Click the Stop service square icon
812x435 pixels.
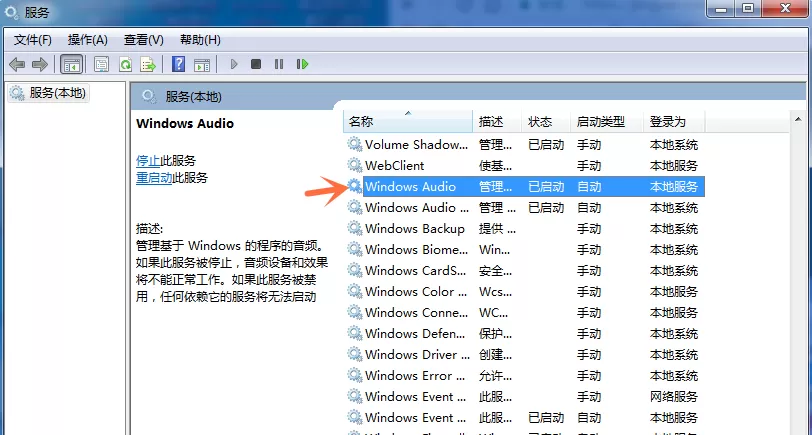256,64
